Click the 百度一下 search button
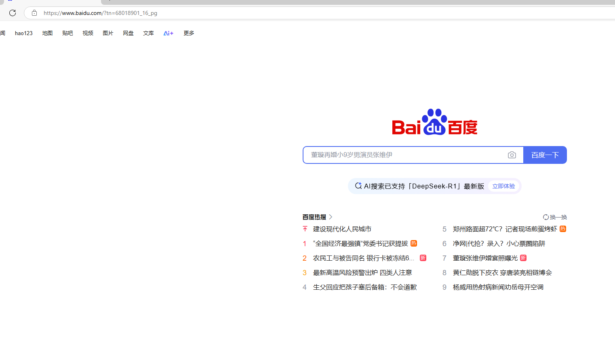 [x=545, y=155]
